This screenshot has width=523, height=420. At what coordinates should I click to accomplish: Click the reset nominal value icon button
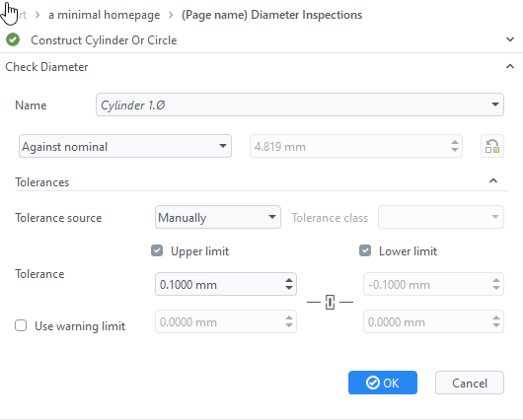pyautogui.click(x=492, y=146)
